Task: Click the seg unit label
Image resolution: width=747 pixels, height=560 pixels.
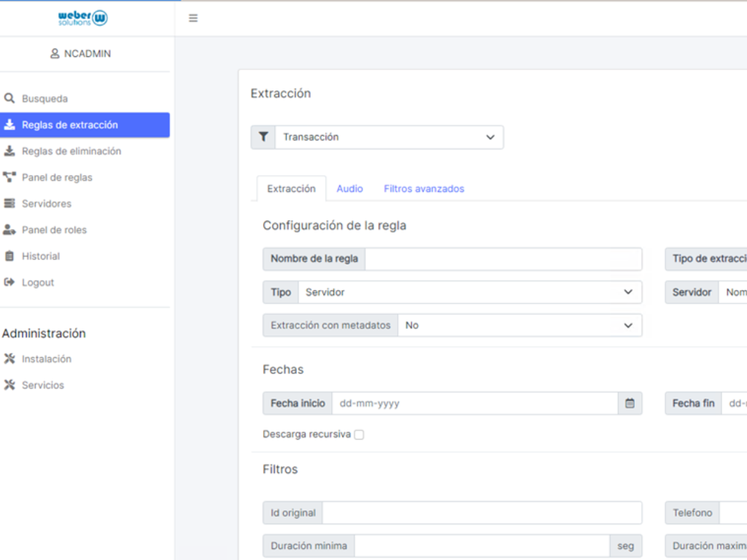Action: tap(625, 545)
